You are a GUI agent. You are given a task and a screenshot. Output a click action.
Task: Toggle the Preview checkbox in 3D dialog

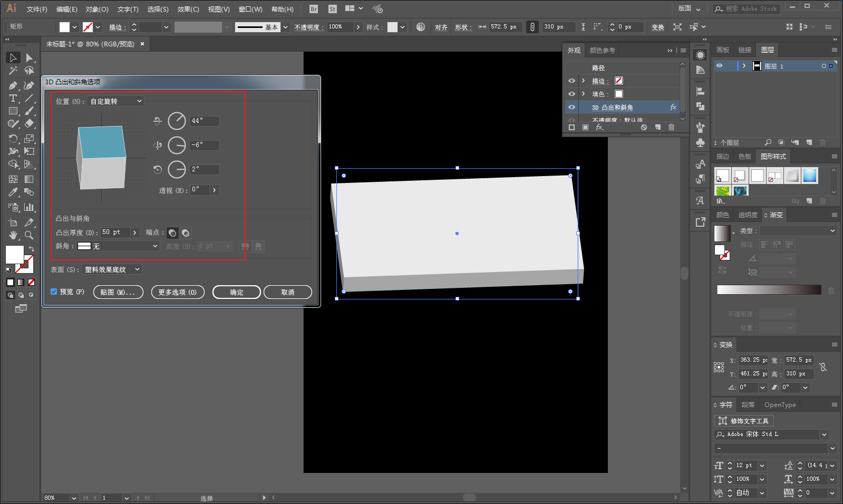[x=54, y=292]
